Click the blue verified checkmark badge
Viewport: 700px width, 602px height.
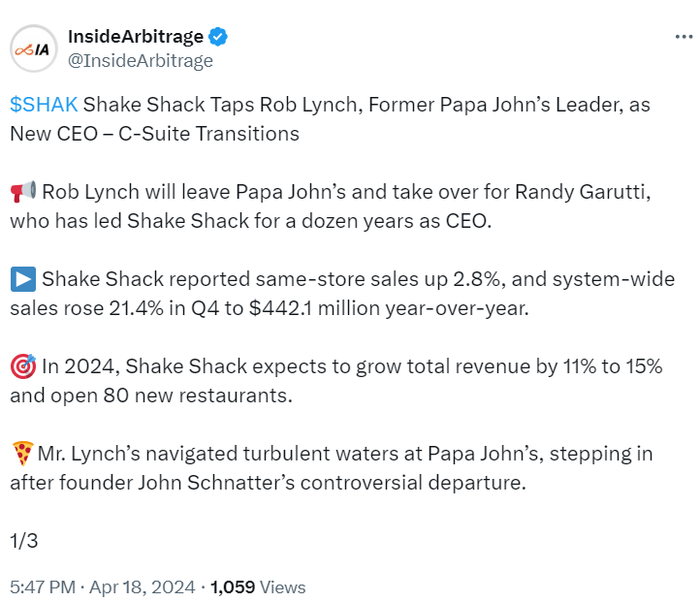click(x=219, y=37)
